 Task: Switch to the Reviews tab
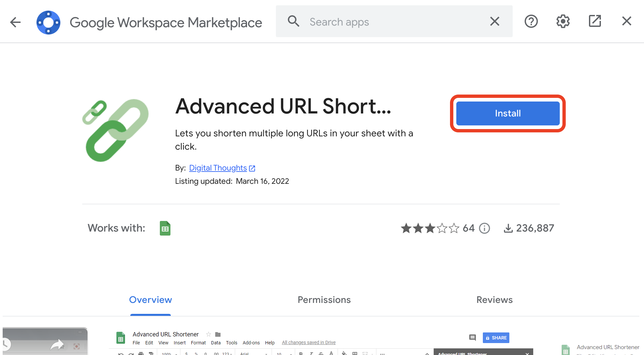494,300
